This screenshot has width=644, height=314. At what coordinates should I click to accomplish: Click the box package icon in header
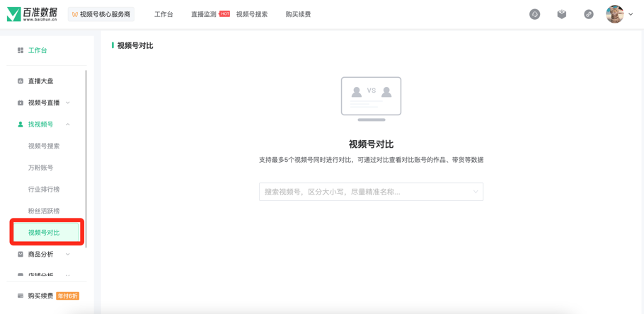click(561, 14)
